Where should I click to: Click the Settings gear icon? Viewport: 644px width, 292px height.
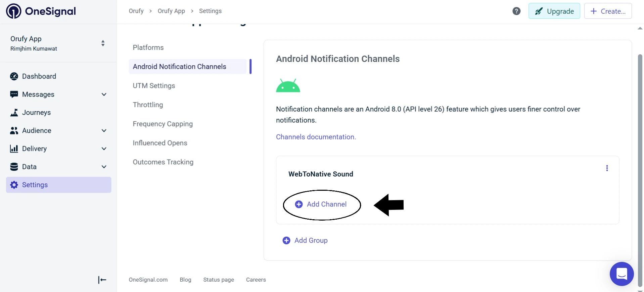click(x=14, y=185)
